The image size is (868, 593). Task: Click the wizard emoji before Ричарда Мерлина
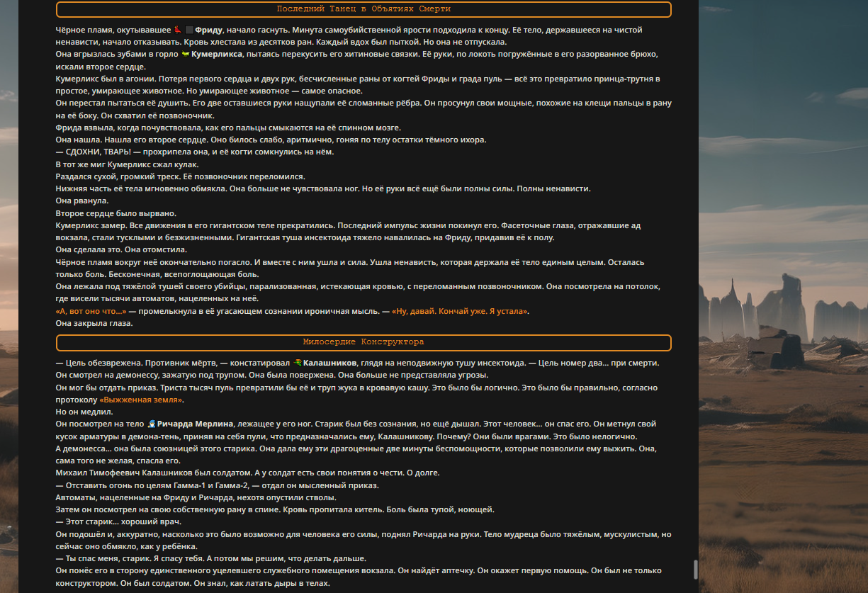click(x=151, y=424)
